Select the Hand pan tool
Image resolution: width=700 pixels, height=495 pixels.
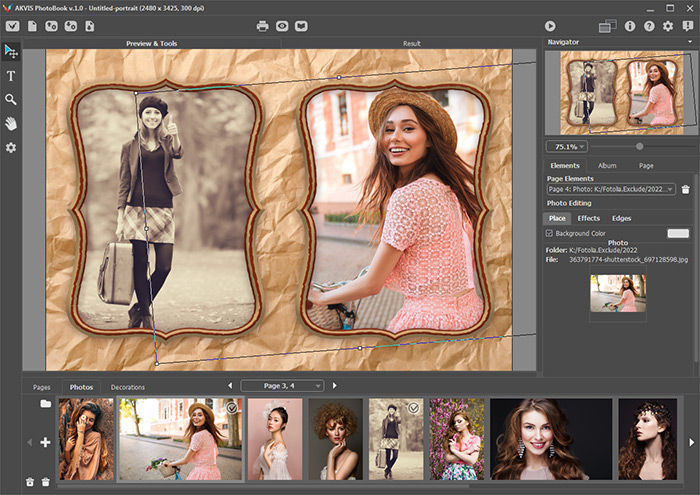[11, 124]
